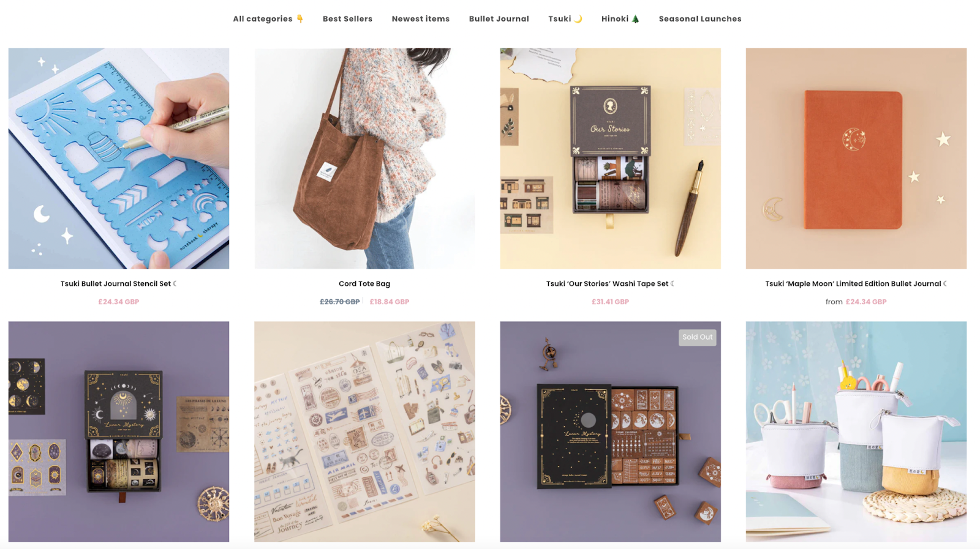This screenshot has width=980, height=549.
Task: Open the orange Maple Moon journal image
Action: pyautogui.click(x=856, y=159)
